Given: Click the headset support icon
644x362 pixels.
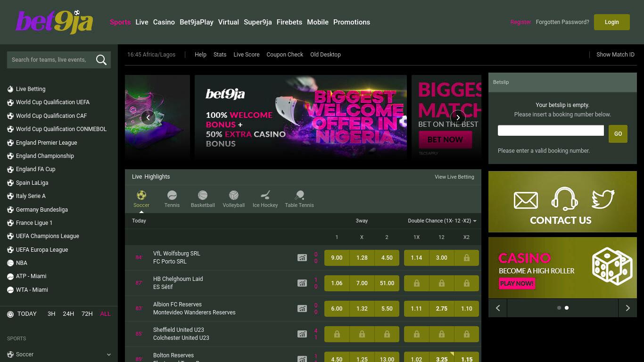Looking at the screenshot, I should [x=564, y=198].
